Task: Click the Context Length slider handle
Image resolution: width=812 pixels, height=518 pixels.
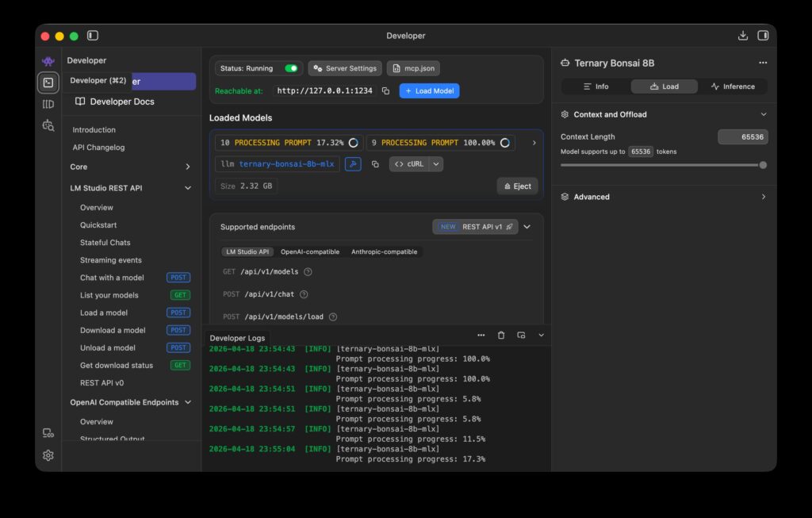Action: click(763, 165)
